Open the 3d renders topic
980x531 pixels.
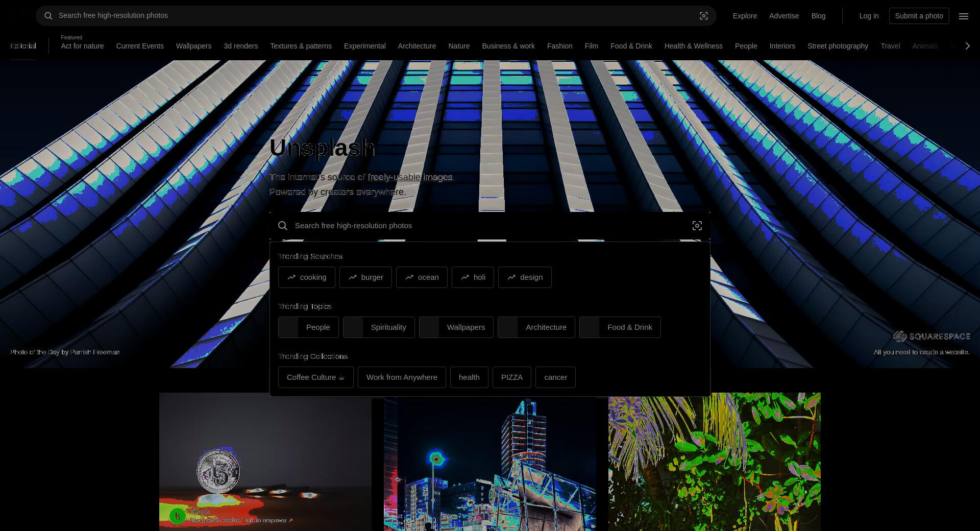240,46
